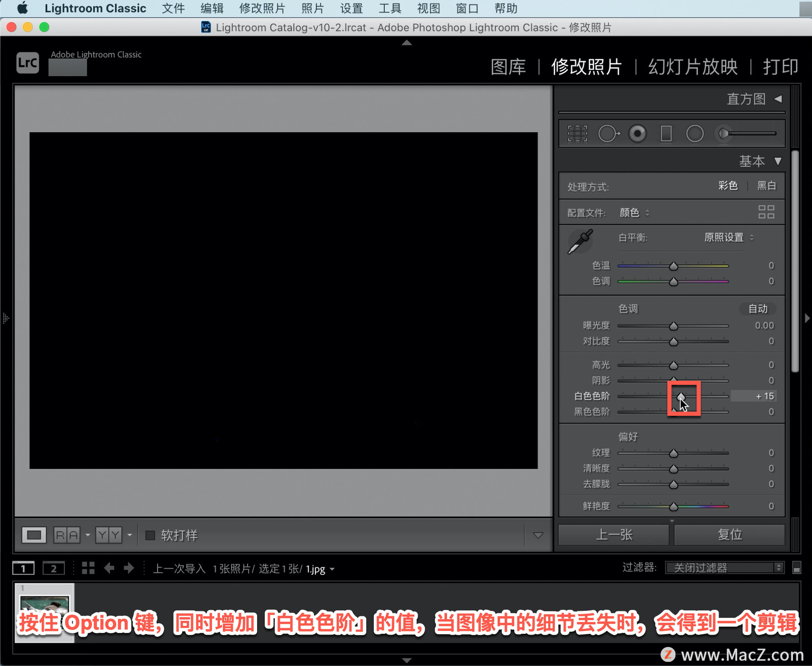The height and width of the screenshot is (666, 812).
Task: Open the 帮助 menu
Action: click(506, 8)
